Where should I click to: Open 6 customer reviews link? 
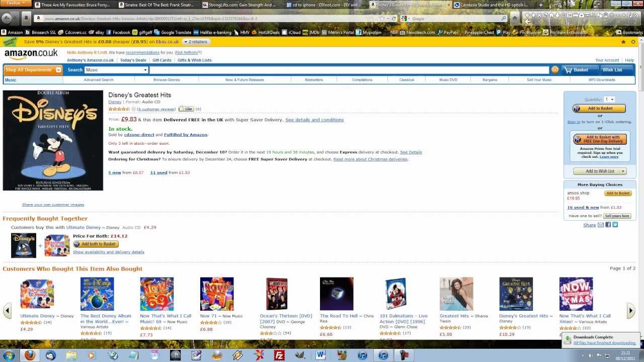(156, 109)
